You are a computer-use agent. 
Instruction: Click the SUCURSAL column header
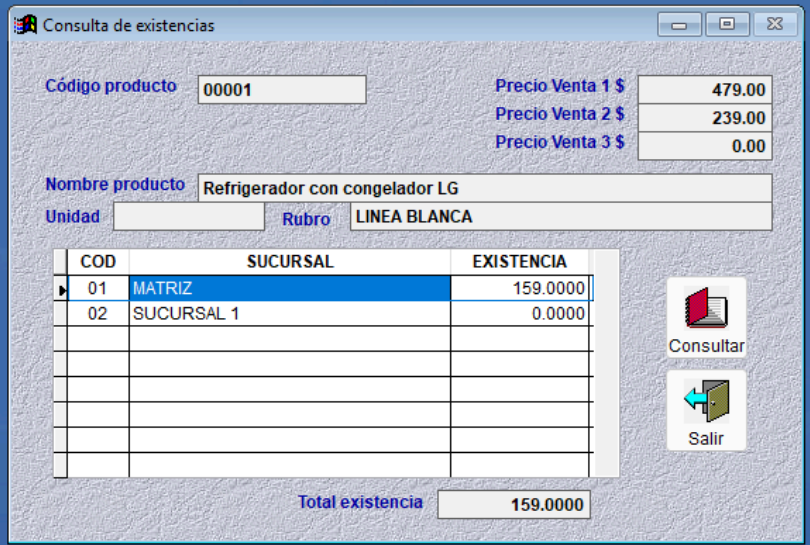290,262
